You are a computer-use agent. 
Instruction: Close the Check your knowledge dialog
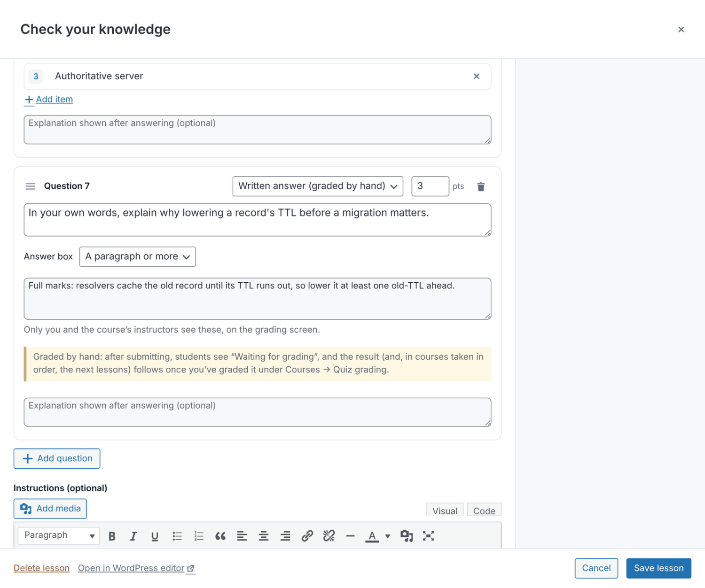(681, 30)
